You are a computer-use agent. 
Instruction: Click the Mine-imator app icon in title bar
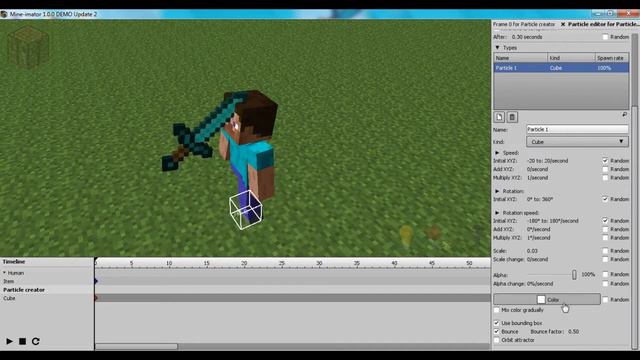[4, 14]
